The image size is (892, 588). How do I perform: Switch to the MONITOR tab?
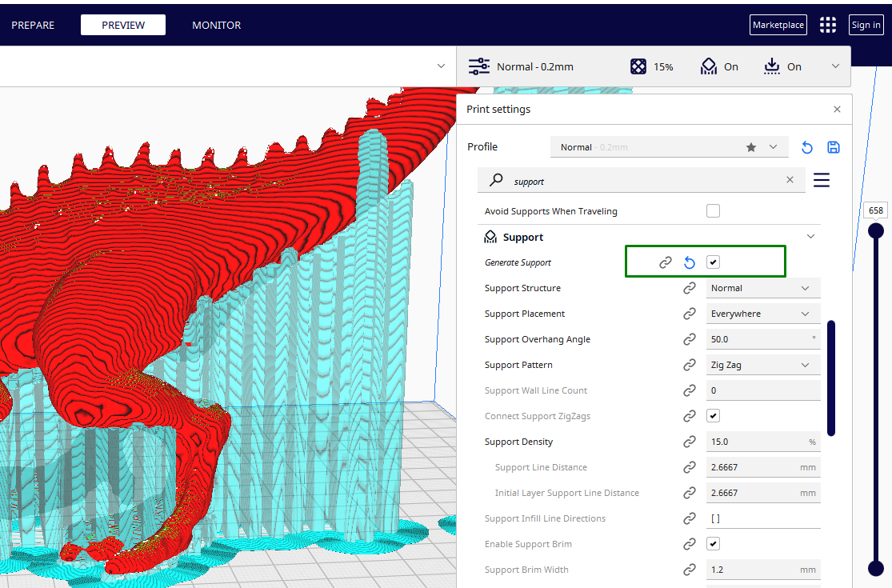[x=216, y=25]
